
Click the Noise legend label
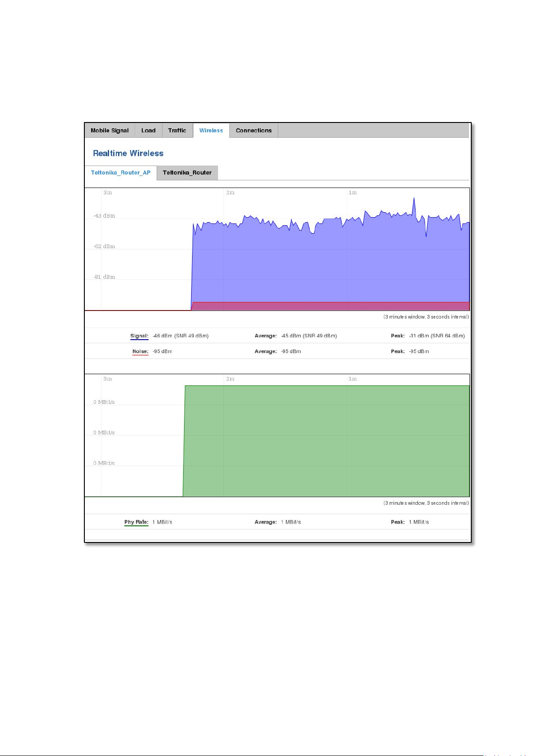click(x=140, y=352)
